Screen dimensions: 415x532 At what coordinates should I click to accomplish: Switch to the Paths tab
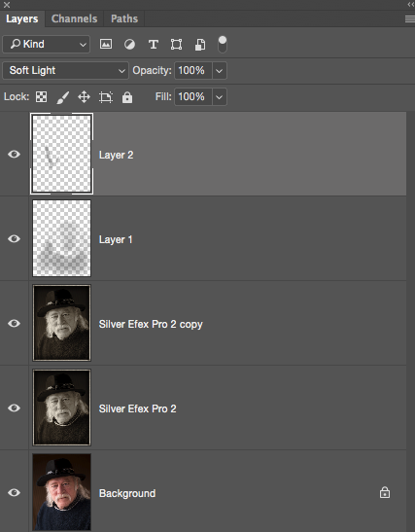[x=124, y=18]
